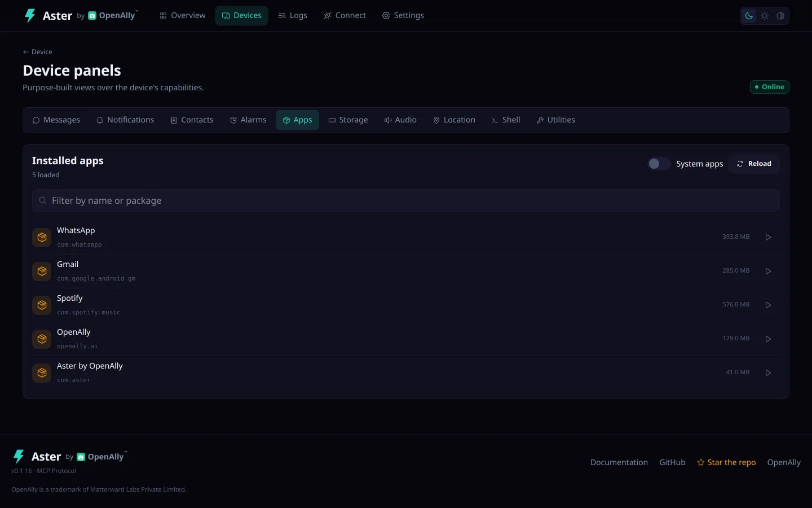Open the Documentation footer link
The height and width of the screenshot is (508, 812).
pos(619,462)
